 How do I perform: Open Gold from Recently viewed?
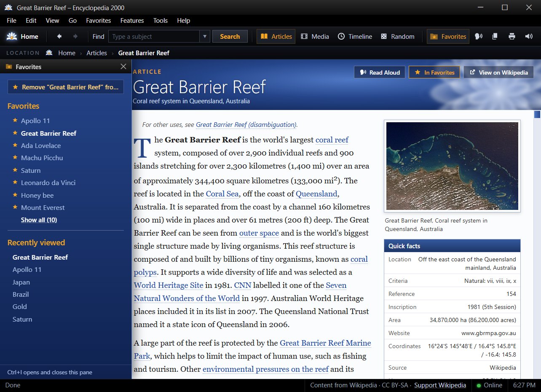[x=20, y=307]
